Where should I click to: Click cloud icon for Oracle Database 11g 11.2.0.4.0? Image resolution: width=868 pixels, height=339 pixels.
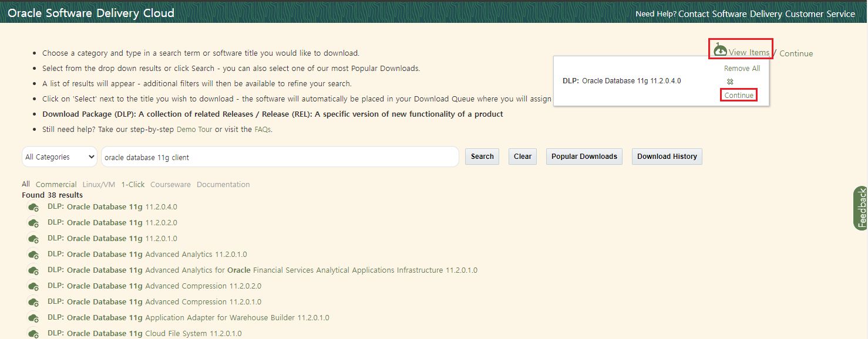click(x=33, y=207)
